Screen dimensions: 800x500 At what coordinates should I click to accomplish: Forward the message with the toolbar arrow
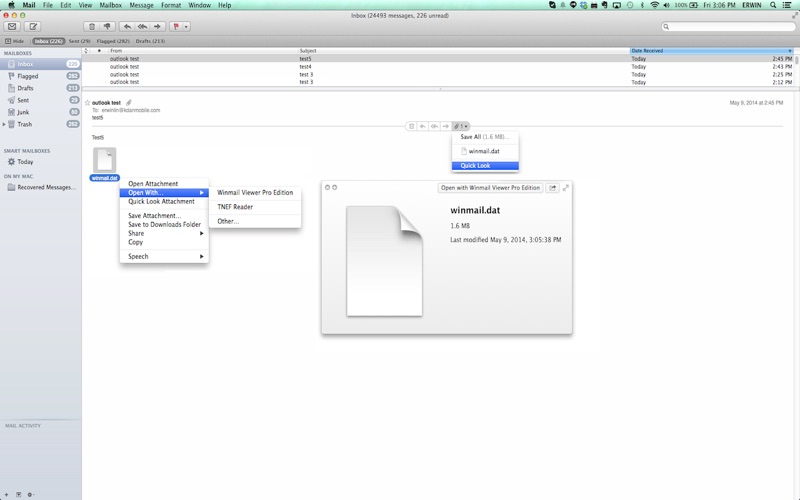click(157, 27)
